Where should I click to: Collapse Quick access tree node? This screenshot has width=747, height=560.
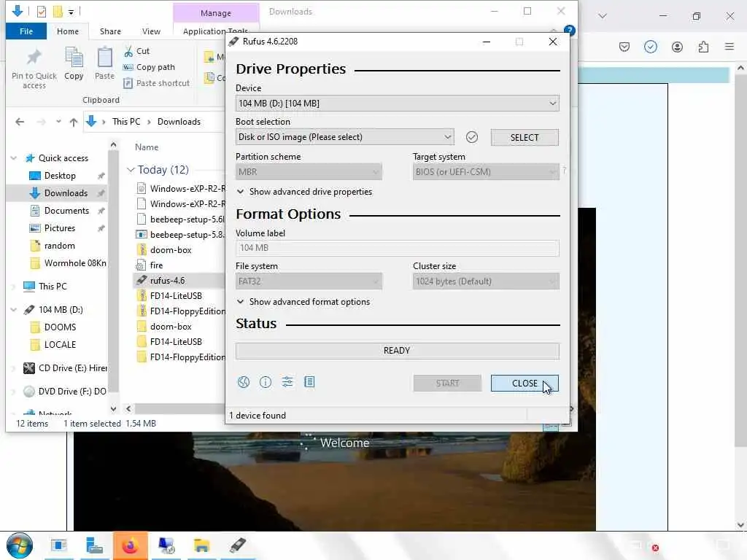(x=14, y=158)
